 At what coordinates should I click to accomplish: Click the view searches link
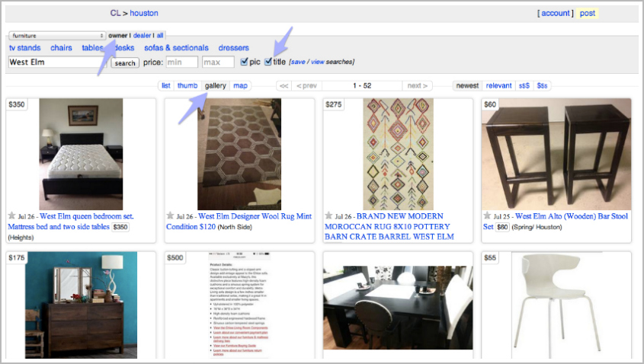point(318,62)
